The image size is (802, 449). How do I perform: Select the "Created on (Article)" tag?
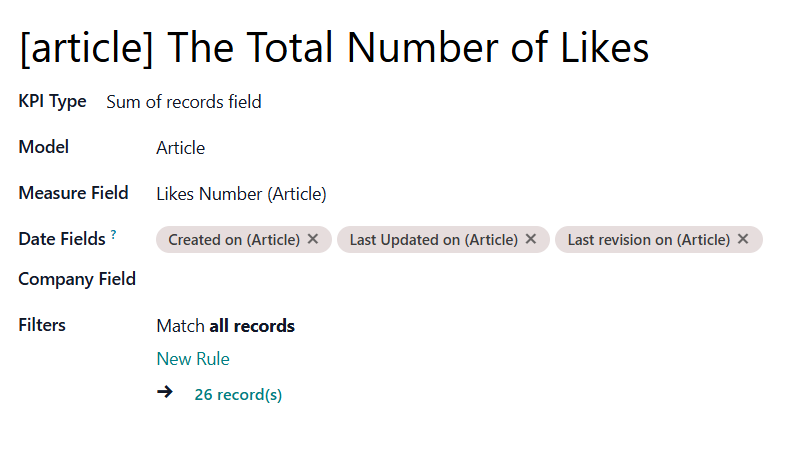(234, 240)
